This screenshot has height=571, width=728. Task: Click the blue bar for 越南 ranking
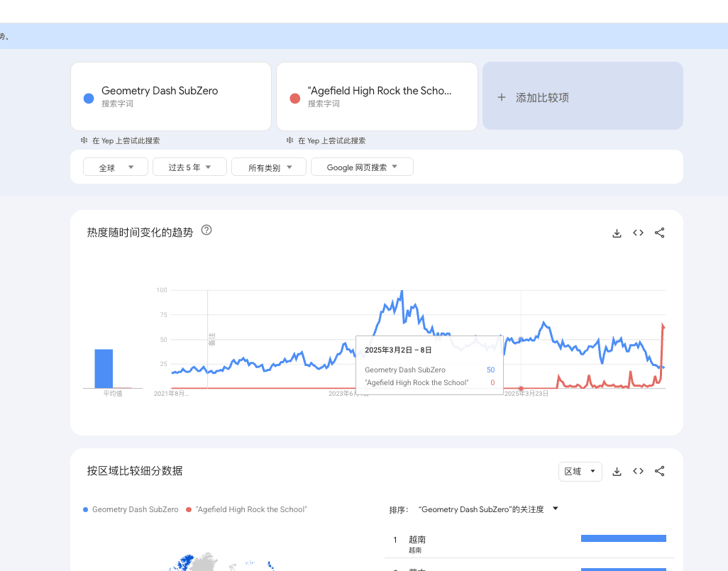(x=624, y=538)
